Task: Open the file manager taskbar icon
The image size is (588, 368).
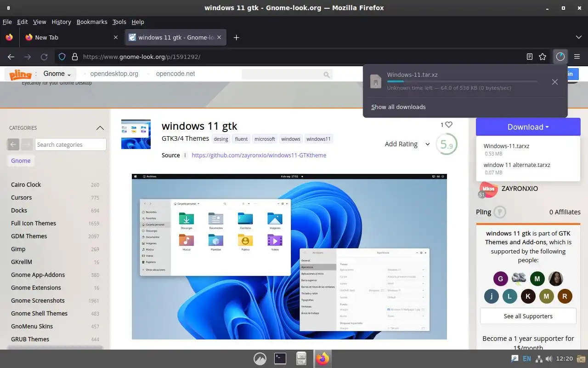Action: (301, 358)
